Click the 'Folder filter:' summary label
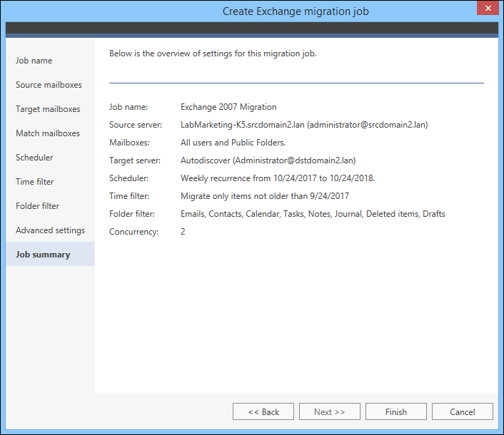This screenshot has height=435, width=504. tap(132, 214)
